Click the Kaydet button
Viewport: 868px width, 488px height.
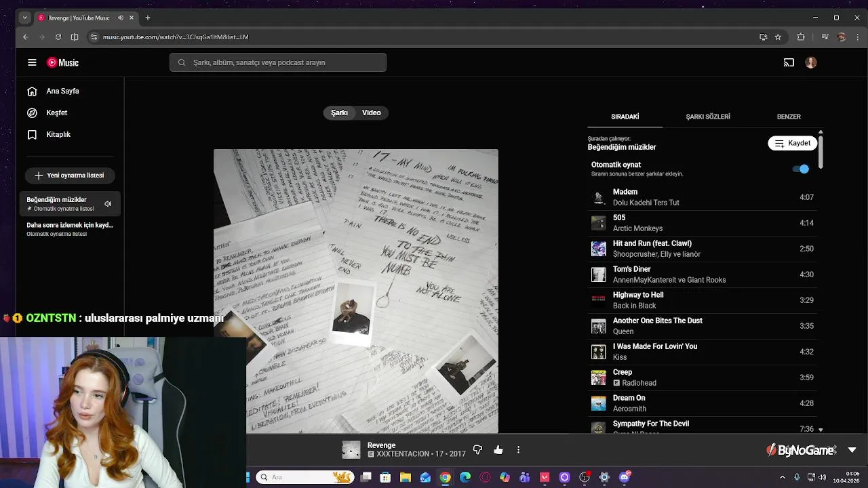click(792, 143)
